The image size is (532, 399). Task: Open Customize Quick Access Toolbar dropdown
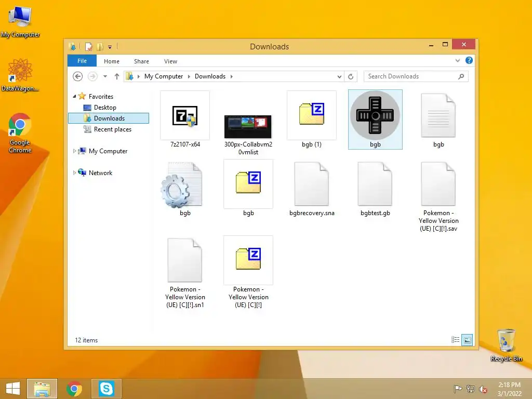coord(110,47)
